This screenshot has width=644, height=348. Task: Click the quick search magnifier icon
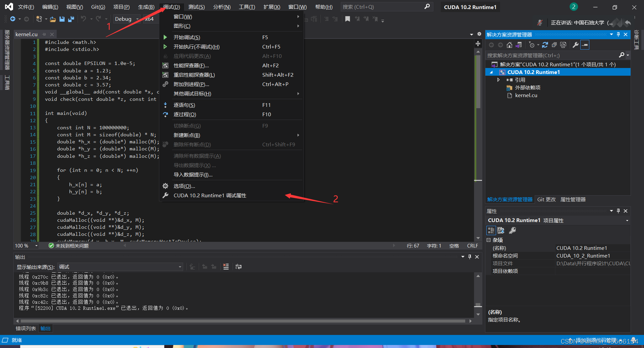[x=427, y=7]
